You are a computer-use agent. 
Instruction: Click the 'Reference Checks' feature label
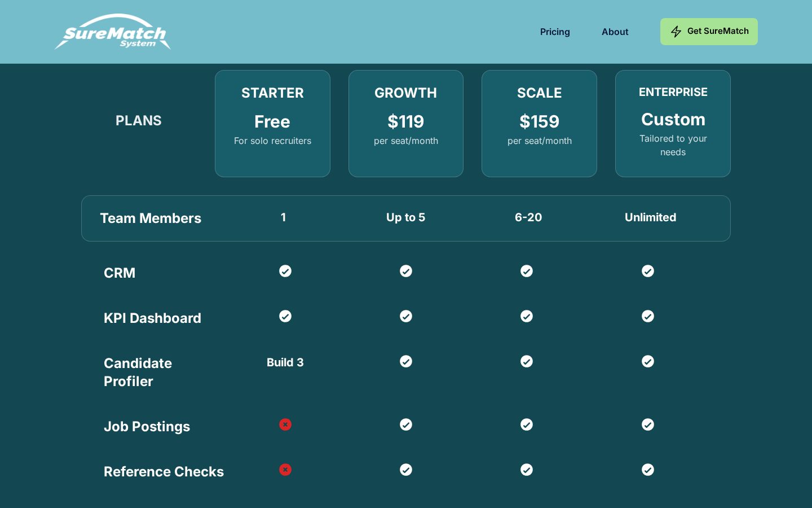coord(164,471)
